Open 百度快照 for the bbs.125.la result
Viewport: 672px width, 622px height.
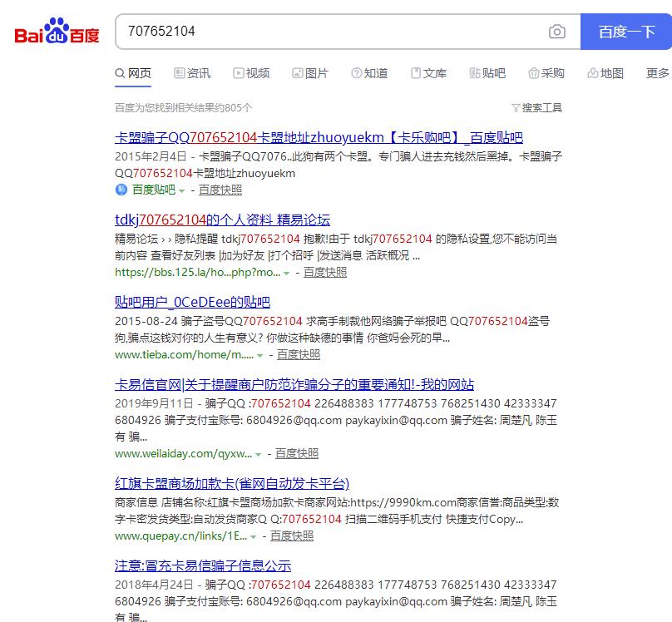[325, 272]
